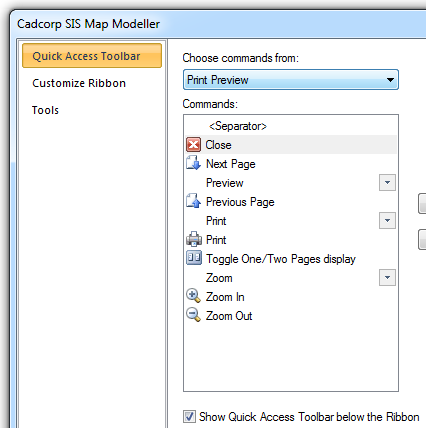Click the Previous Page up-arrow icon

click(193, 201)
